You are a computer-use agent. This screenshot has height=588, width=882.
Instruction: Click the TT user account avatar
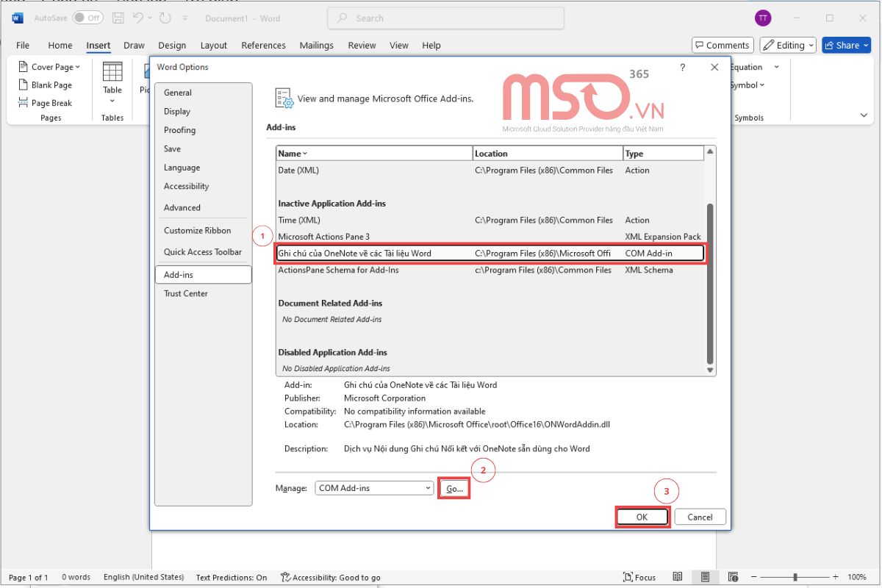point(763,18)
